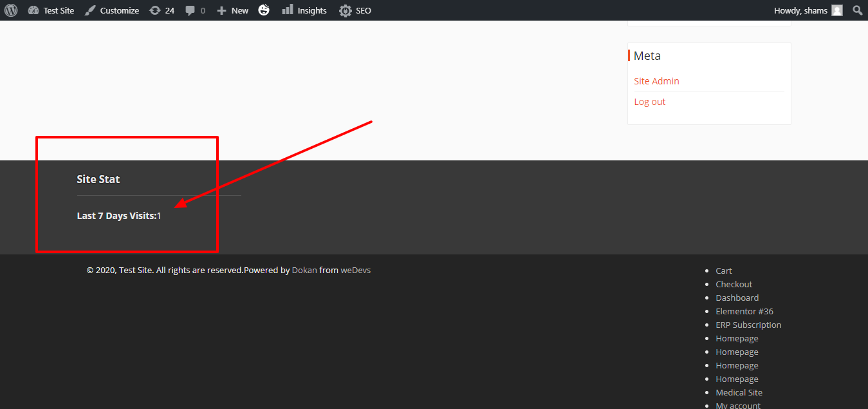
Task: Log out using the Meta widget link
Action: 649,101
